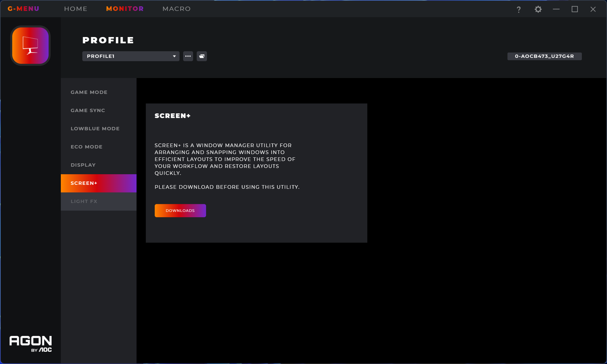Click the Downloads button
607x364 pixels.
(180, 211)
